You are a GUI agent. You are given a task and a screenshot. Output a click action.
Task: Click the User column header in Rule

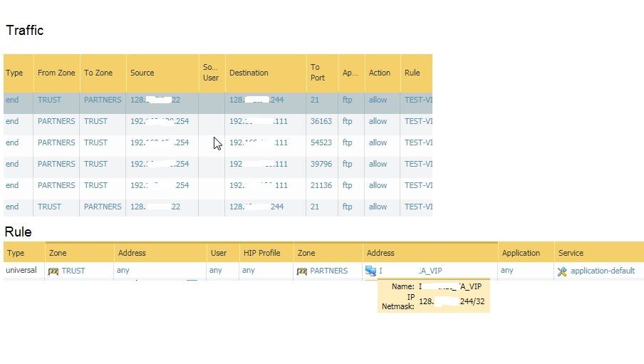coord(219,253)
